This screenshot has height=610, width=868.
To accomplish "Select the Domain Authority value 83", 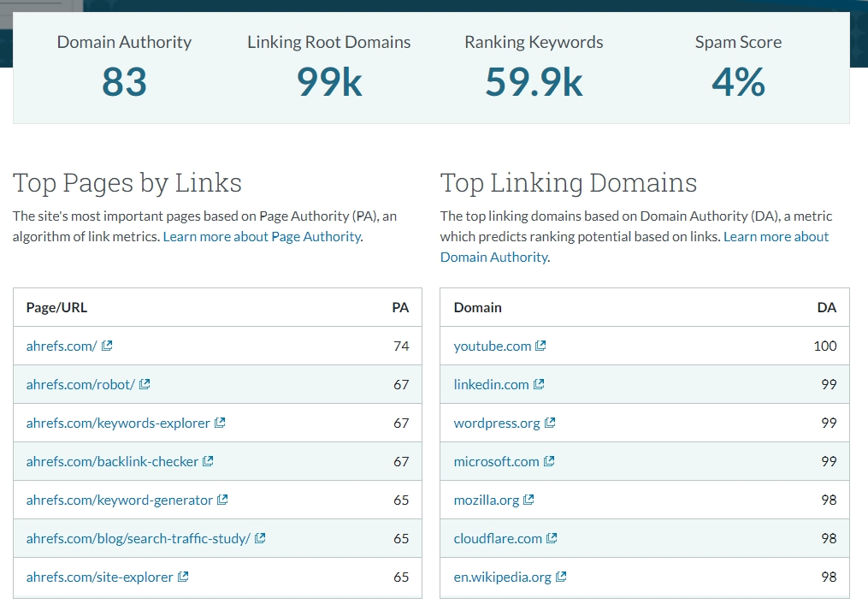I will pos(124,82).
